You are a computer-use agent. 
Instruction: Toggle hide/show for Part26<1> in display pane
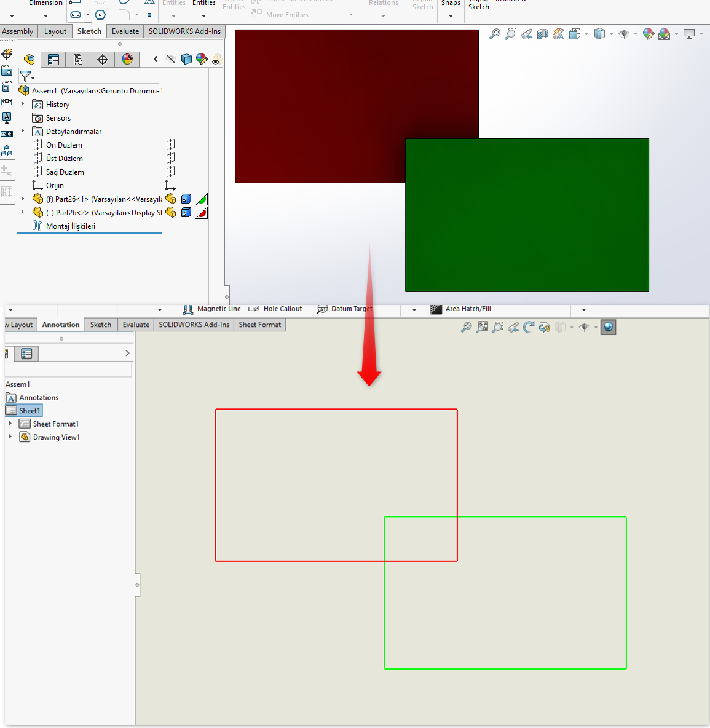coord(171,199)
